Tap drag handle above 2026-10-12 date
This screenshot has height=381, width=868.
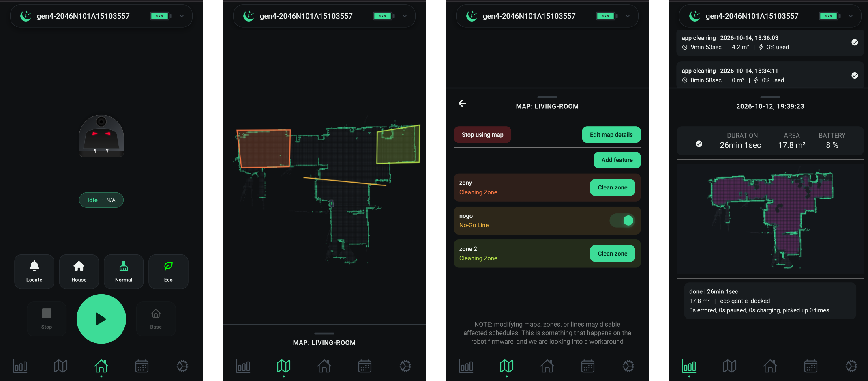770,97
